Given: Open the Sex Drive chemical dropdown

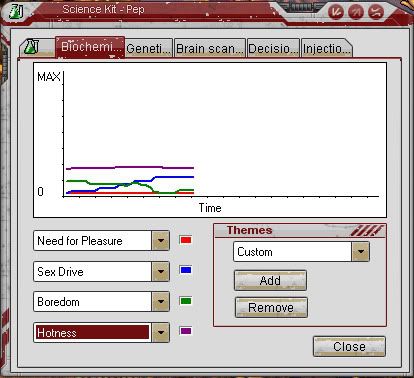Looking at the screenshot, I should coord(161,271).
